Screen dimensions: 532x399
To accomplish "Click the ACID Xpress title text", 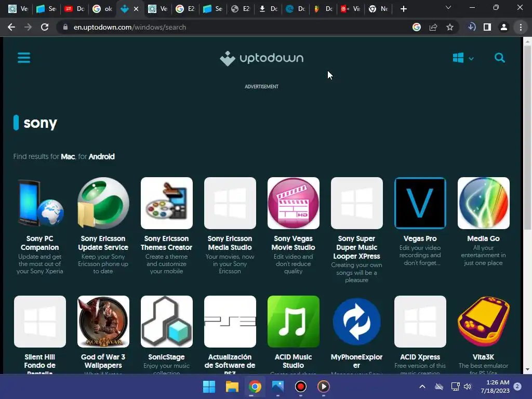I will click(x=420, y=357).
